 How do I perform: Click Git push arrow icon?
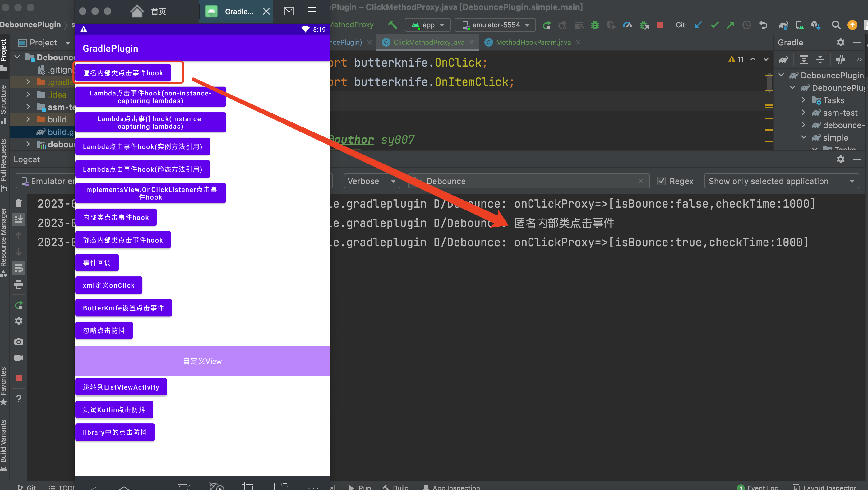click(x=731, y=25)
